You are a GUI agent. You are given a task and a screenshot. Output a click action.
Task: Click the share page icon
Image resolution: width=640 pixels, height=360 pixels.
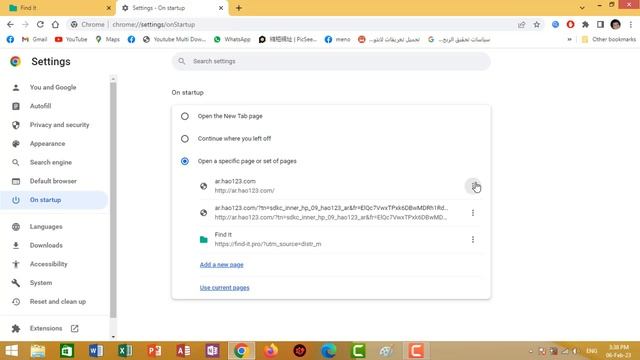pos(522,25)
